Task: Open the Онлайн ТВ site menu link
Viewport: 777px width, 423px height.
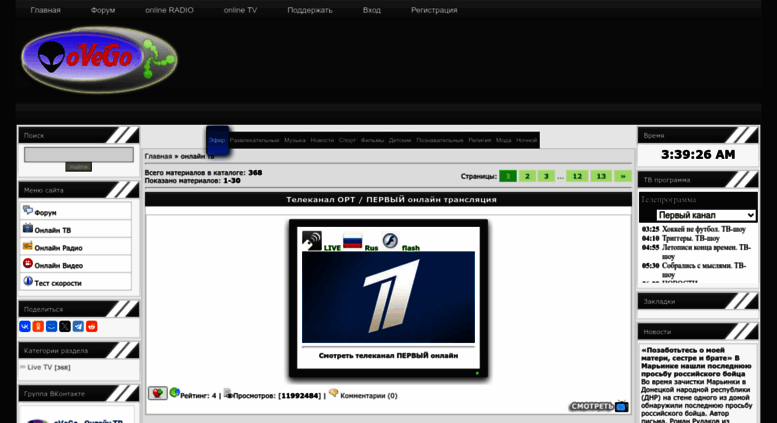Action: [53, 230]
